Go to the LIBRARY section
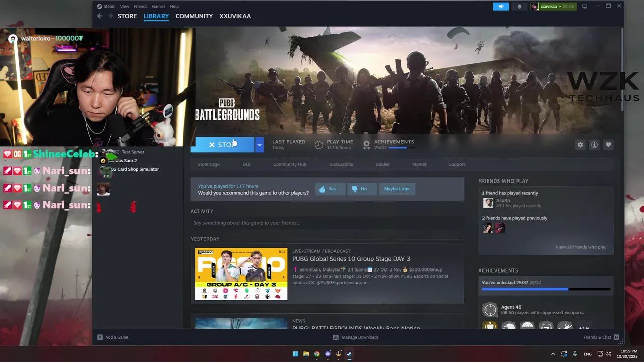This screenshot has height=362, width=644. [156, 16]
